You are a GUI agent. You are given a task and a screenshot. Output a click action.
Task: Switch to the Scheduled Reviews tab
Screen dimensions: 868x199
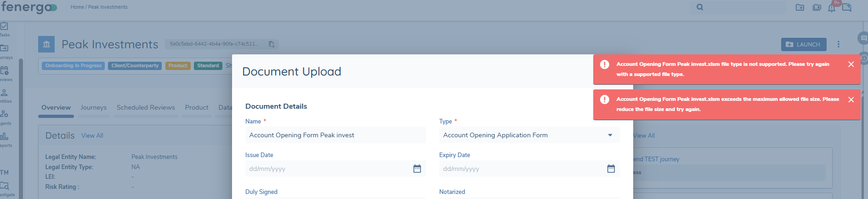tap(146, 107)
